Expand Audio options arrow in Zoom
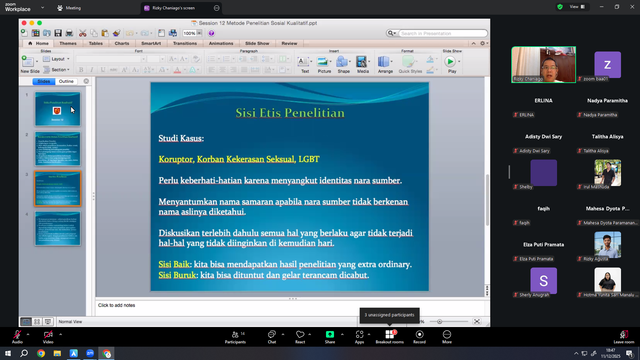The image size is (640, 360). (28, 334)
